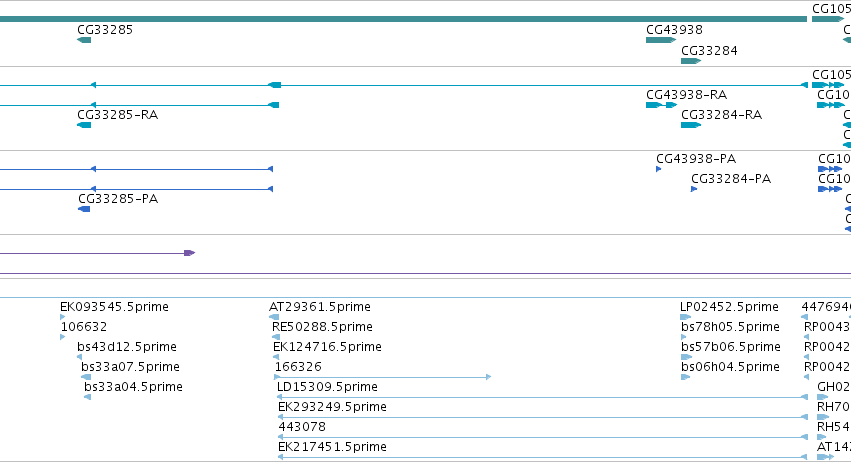Click the LP02452.5prime EST label

[729, 307]
